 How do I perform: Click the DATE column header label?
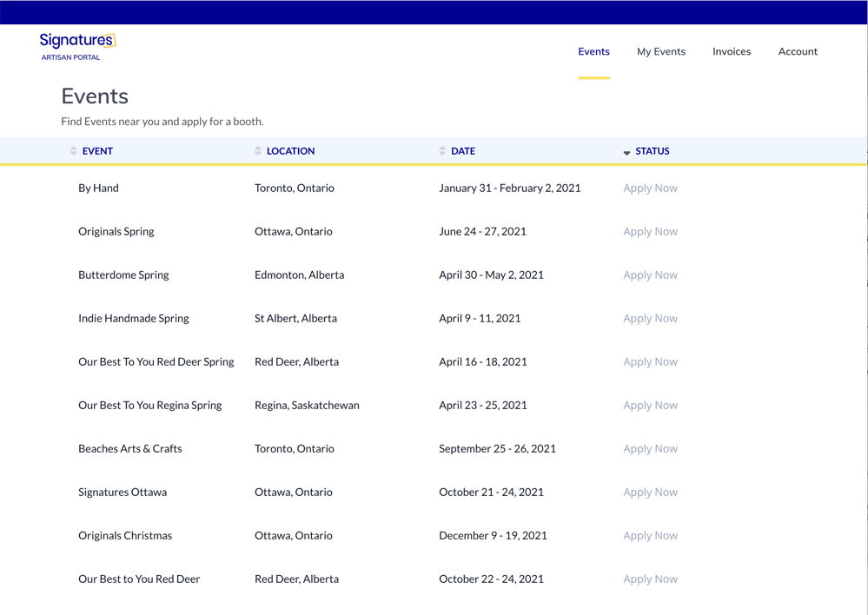[x=463, y=151]
